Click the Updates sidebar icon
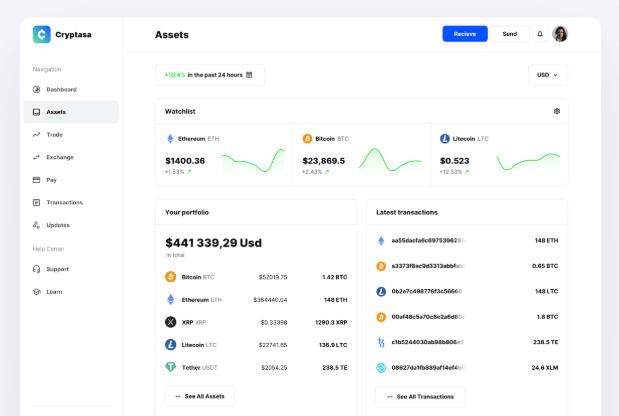619x416 pixels. coord(36,225)
